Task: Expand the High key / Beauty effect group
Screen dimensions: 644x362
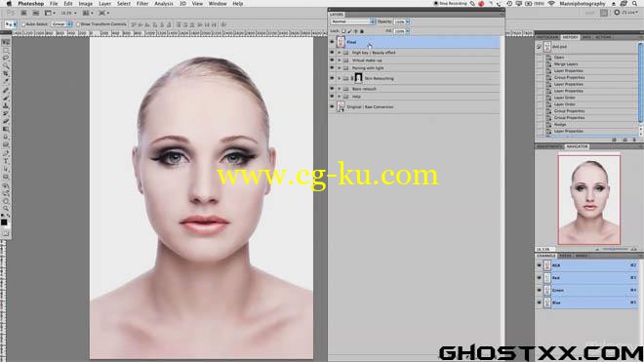Action: [340, 53]
